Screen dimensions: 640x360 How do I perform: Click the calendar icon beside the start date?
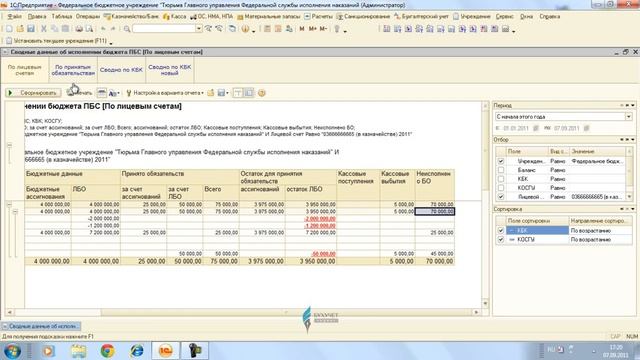536,128
